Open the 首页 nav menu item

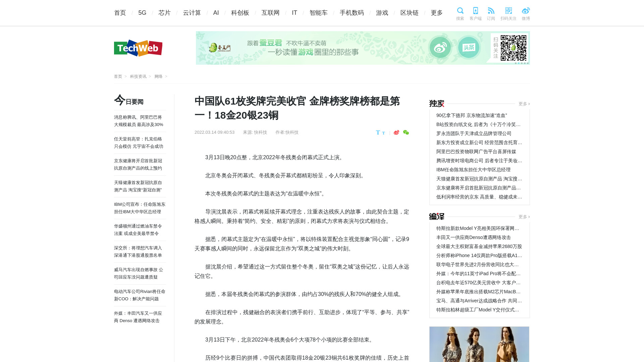click(x=120, y=13)
